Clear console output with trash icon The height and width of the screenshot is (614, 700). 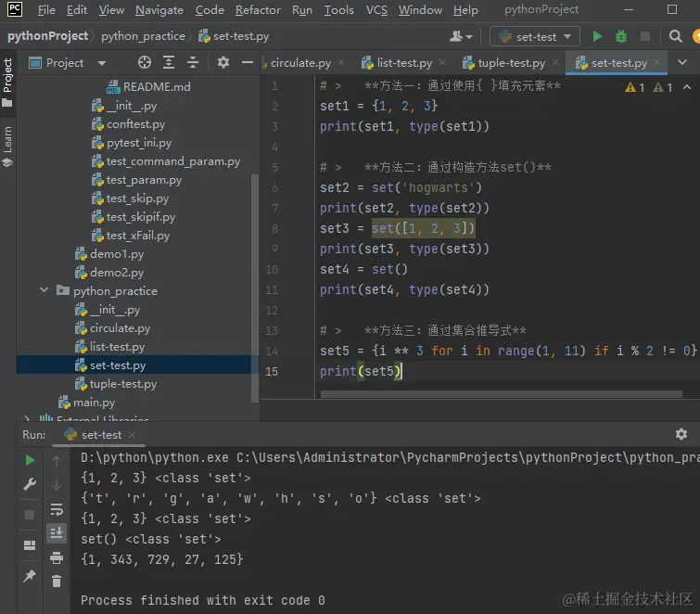(x=57, y=581)
